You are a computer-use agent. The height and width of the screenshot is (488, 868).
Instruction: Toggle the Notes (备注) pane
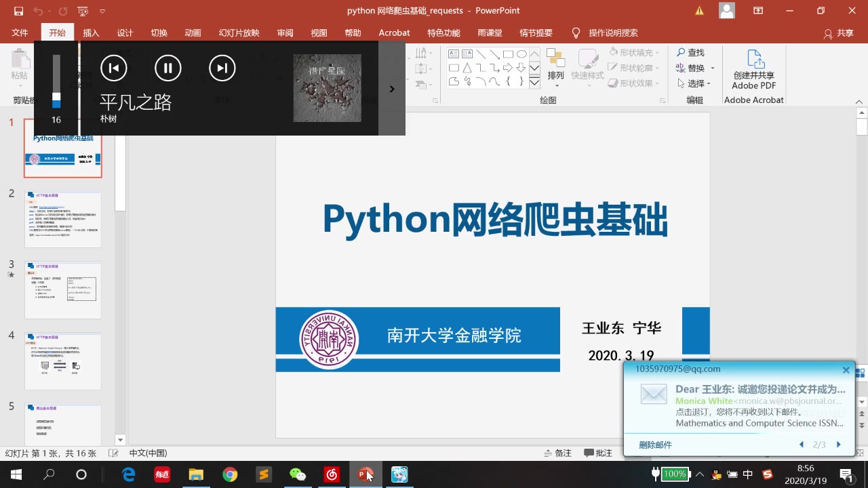[557, 453]
